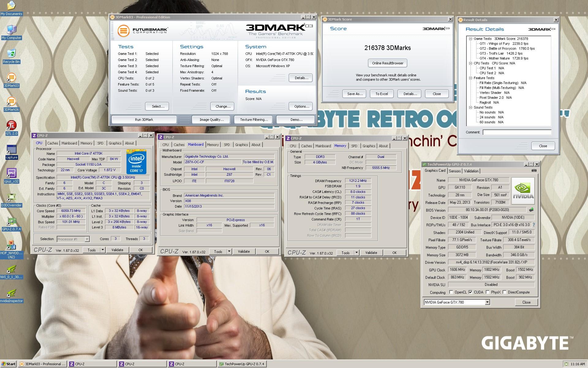Open the GTL 2.0 desktop icon

(x=11, y=128)
